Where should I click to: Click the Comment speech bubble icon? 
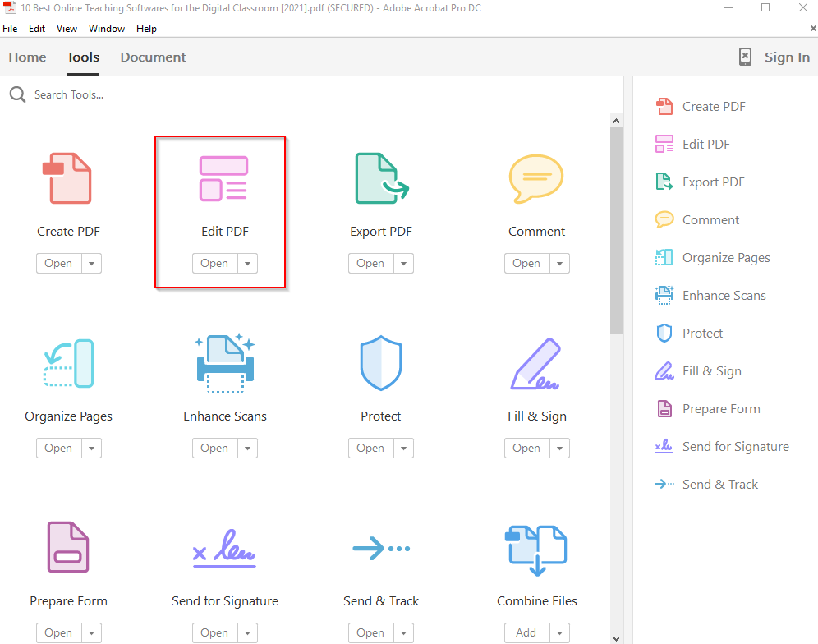click(536, 178)
